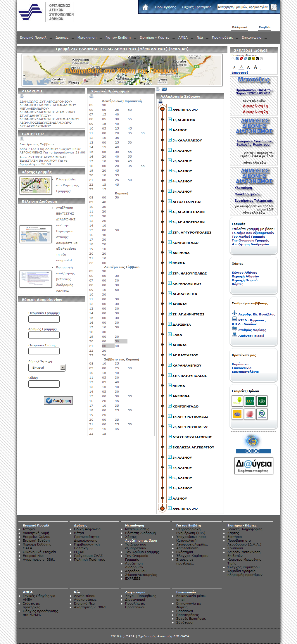297x644 pixels.
Task: Switch language to English
Action: tap(264, 27)
